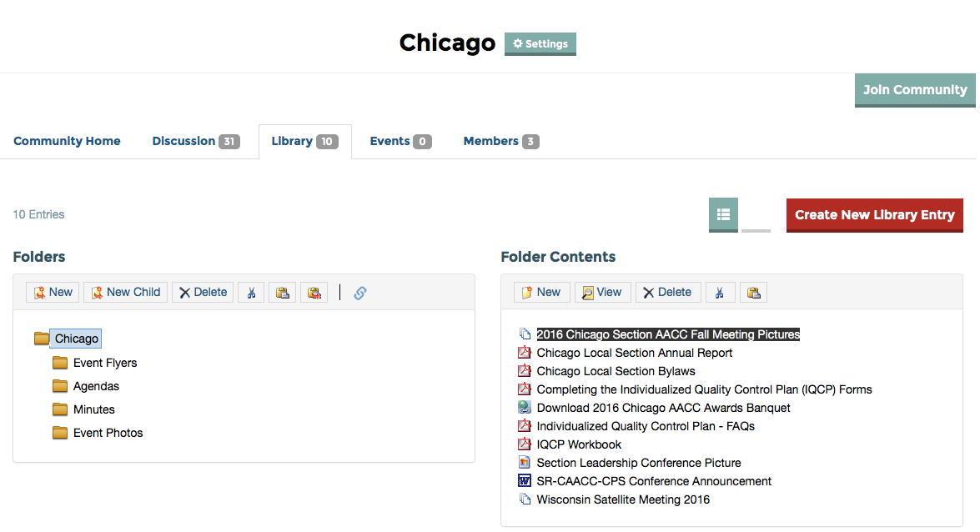Select the list view icon button
Image resolution: width=980 pixels, height=532 pixels.
(723, 214)
